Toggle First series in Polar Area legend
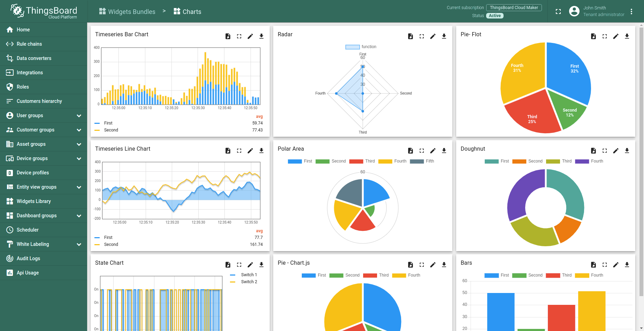 300,161
